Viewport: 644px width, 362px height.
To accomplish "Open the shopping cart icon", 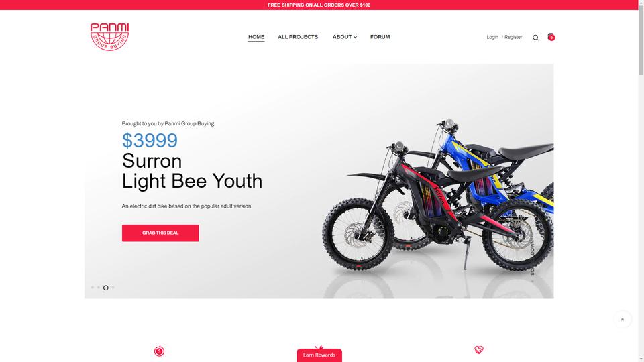I will click(551, 37).
